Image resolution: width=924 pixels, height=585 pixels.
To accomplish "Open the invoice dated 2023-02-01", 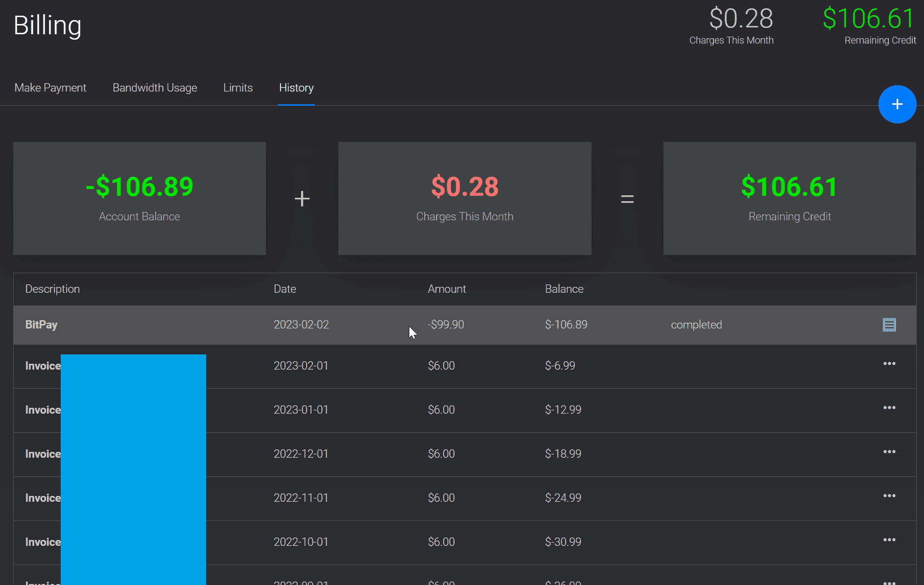I will [43, 366].
